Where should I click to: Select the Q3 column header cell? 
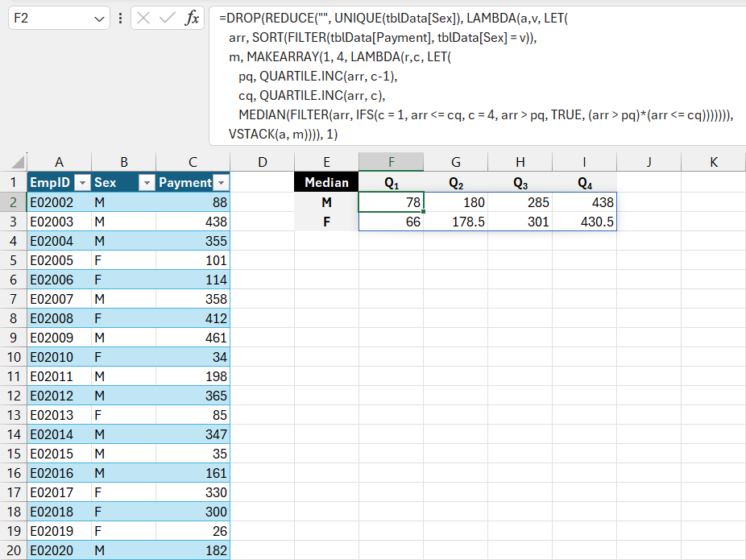pyautogui.click(x=520, y=183)
